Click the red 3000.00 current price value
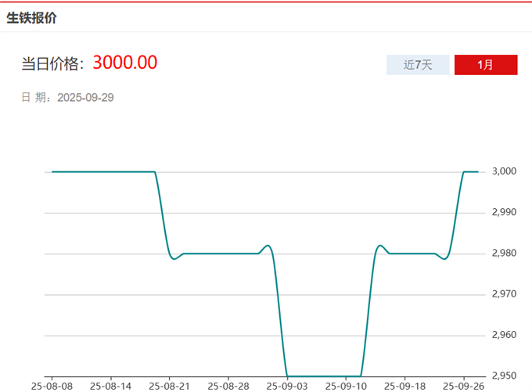The width and height of the screenshot is (532, 392). (x=124, y=63)
